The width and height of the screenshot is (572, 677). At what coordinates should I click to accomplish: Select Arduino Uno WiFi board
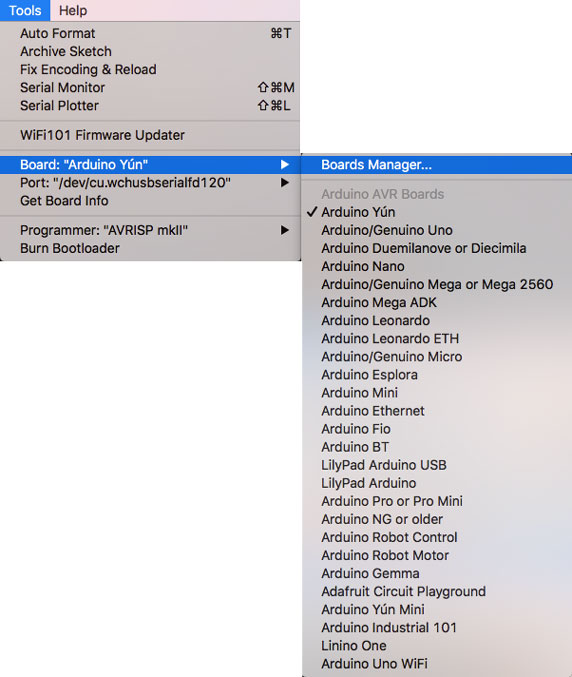click(436, 664)
